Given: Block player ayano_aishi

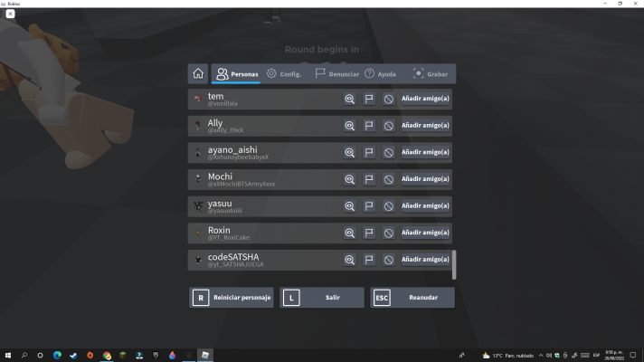Looking at the screenshot, I should coord(389,152).
